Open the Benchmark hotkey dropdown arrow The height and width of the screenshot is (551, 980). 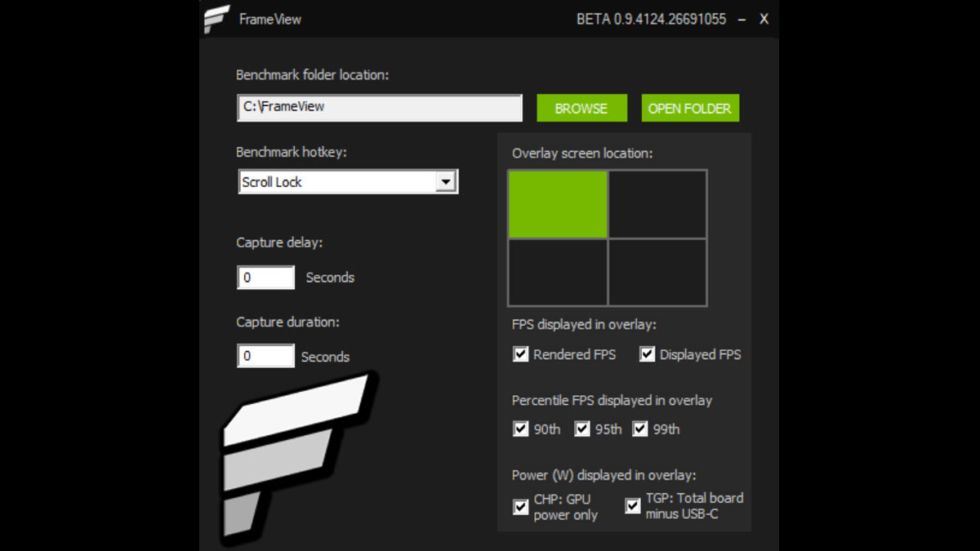[445, 181]
